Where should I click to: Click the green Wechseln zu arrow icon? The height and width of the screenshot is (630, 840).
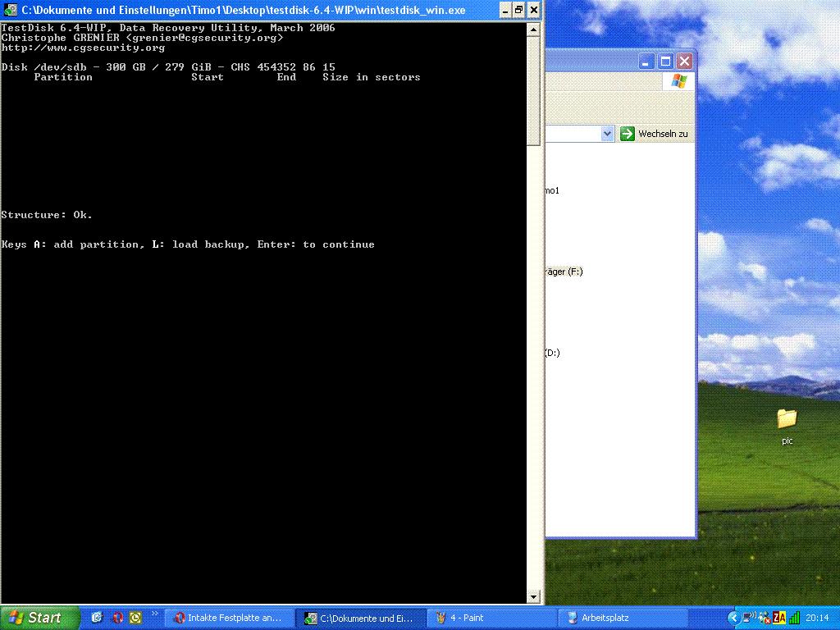pyautogui.click(x=627, y=134)
